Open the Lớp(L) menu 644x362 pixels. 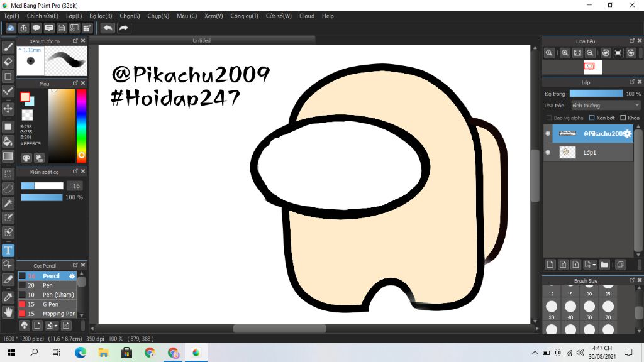(x=74, y=16)
